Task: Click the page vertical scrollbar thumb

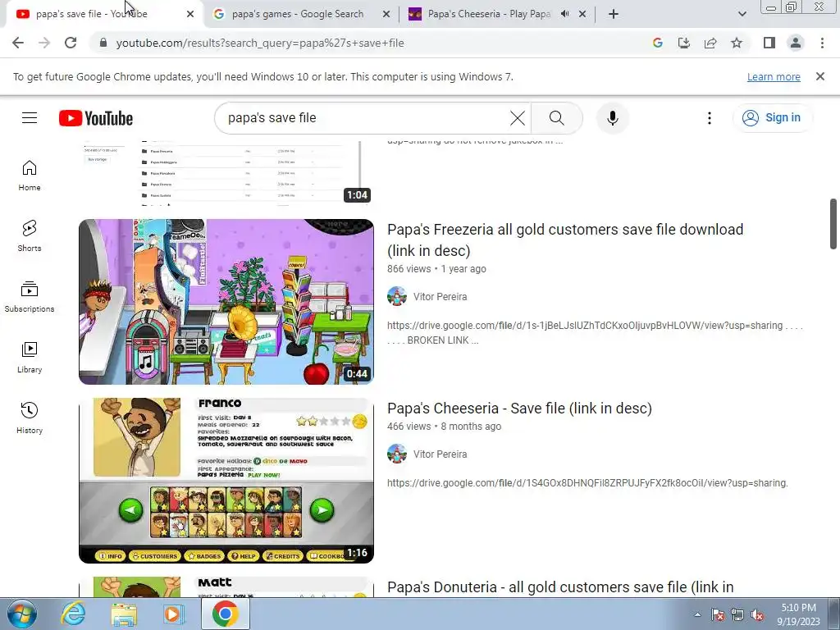Action: 833,224
